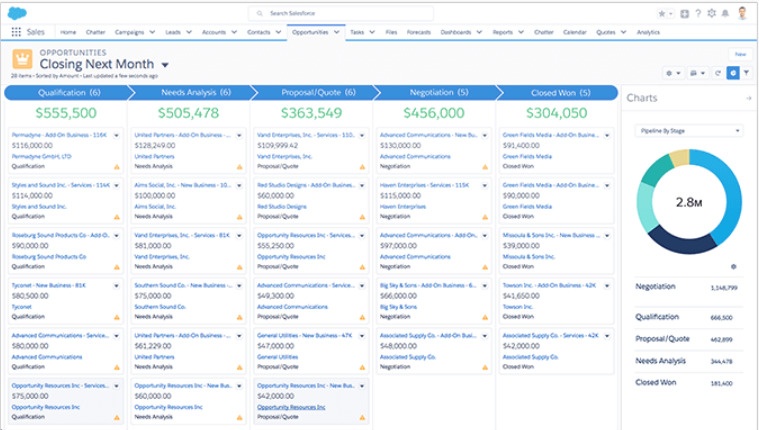Click warning icon on Southern Sound Co. card
759x430 pixels.
click(240, 317)
